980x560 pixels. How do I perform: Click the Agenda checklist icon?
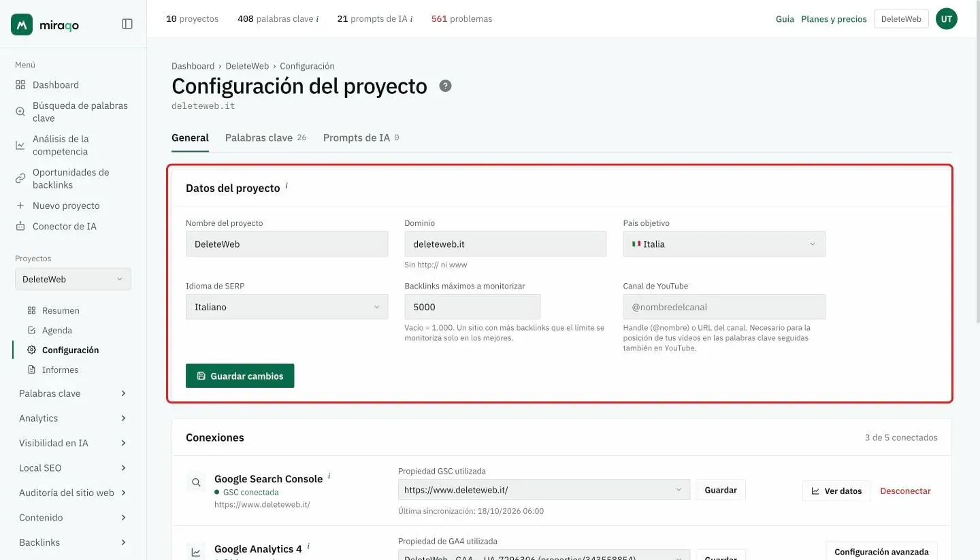[31, 330]
